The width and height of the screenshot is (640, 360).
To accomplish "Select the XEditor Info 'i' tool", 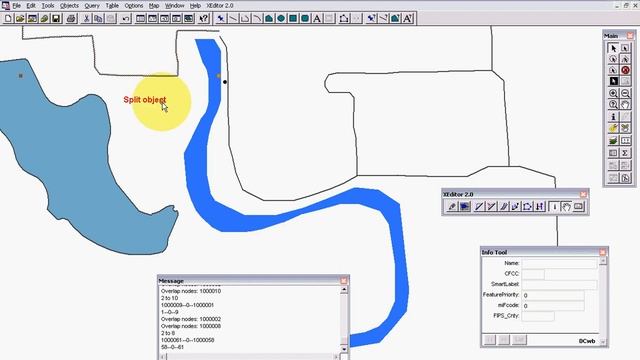I will [554, 207].
